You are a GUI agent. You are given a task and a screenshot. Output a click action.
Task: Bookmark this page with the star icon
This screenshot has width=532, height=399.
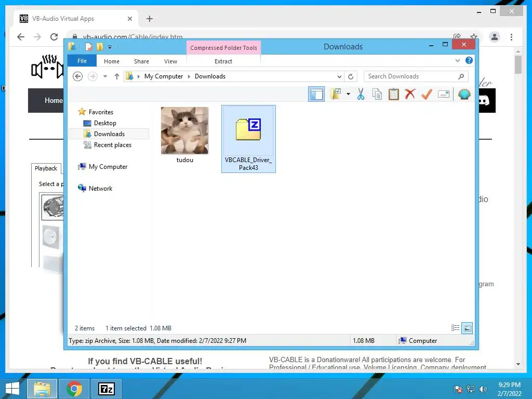(x=474, y=36)
